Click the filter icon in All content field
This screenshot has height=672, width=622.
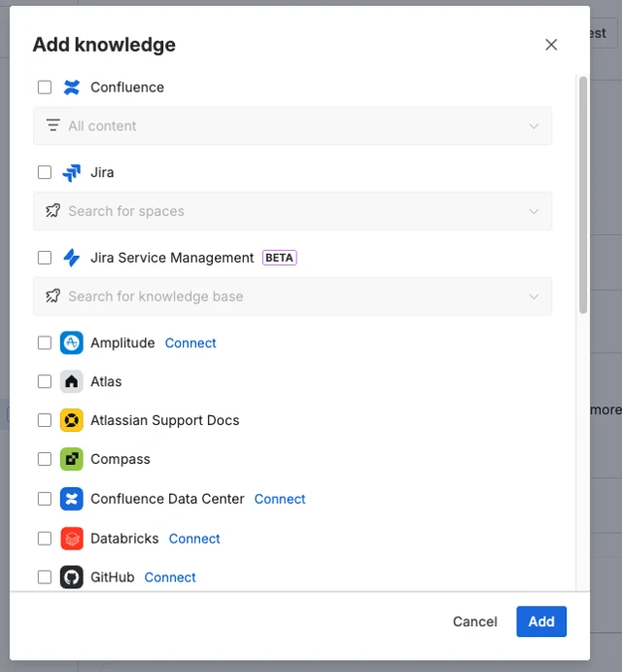click(53, 125)
